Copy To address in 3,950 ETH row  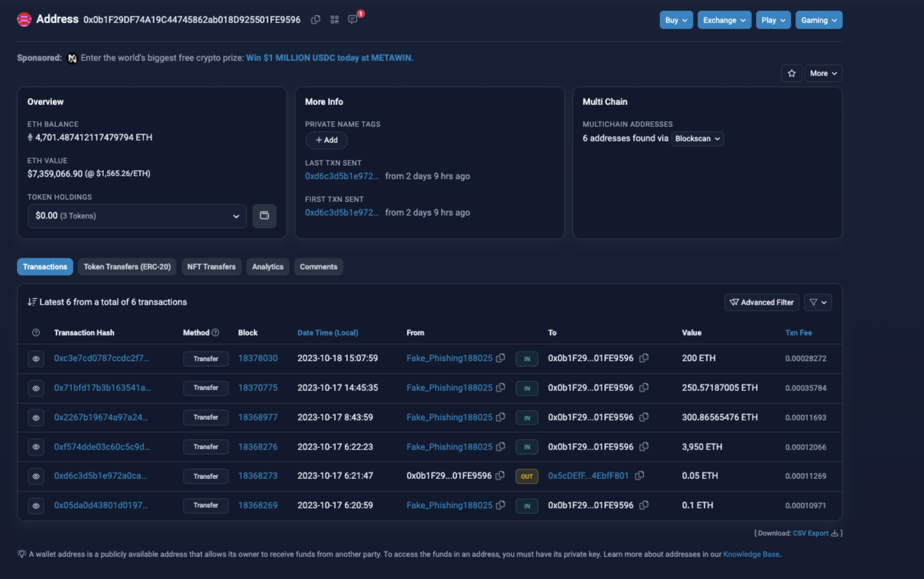click(644, 447)
